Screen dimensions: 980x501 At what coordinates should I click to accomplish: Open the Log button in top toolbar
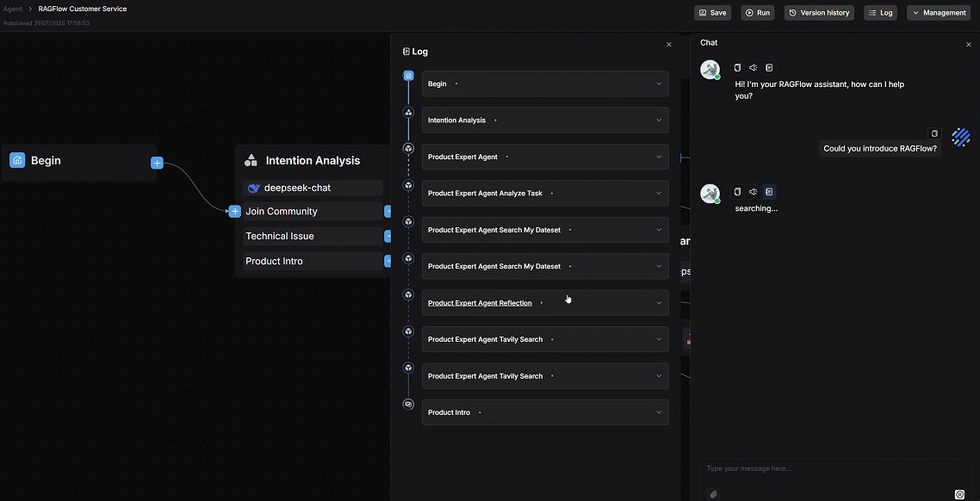tap(880, 13)
